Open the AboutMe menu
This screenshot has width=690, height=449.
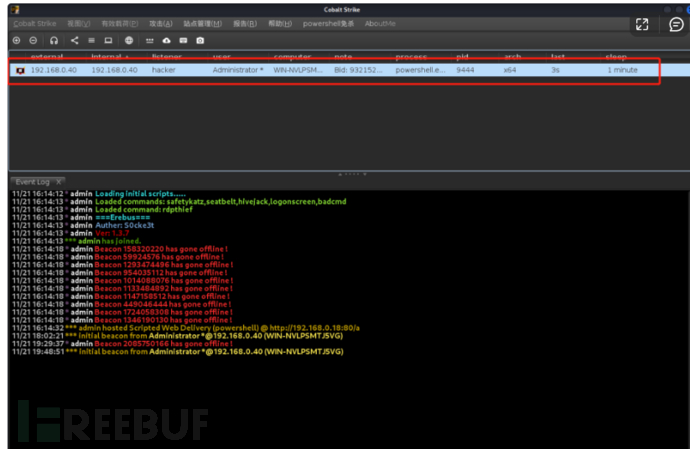380,24
